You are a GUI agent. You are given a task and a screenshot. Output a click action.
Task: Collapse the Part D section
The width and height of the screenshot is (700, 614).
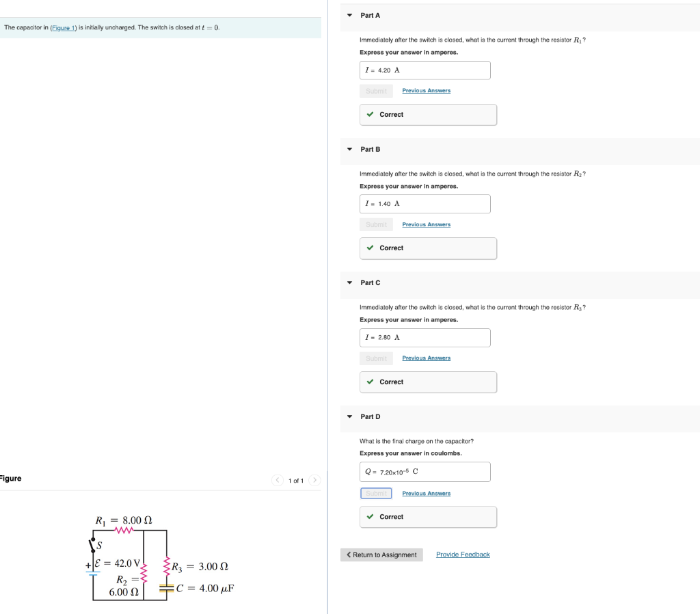(x=349, y=416)
